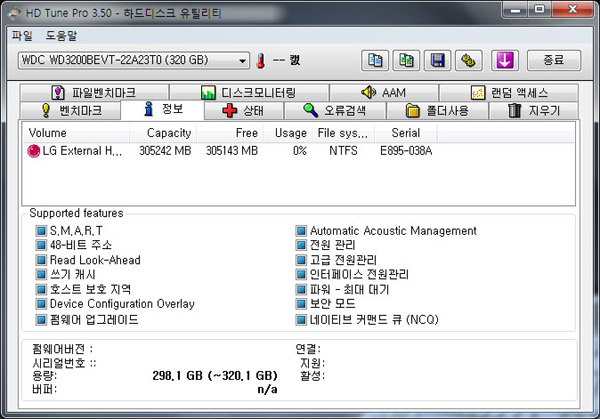Click the HD Tune Pro title bar icon

coord(14,13)
